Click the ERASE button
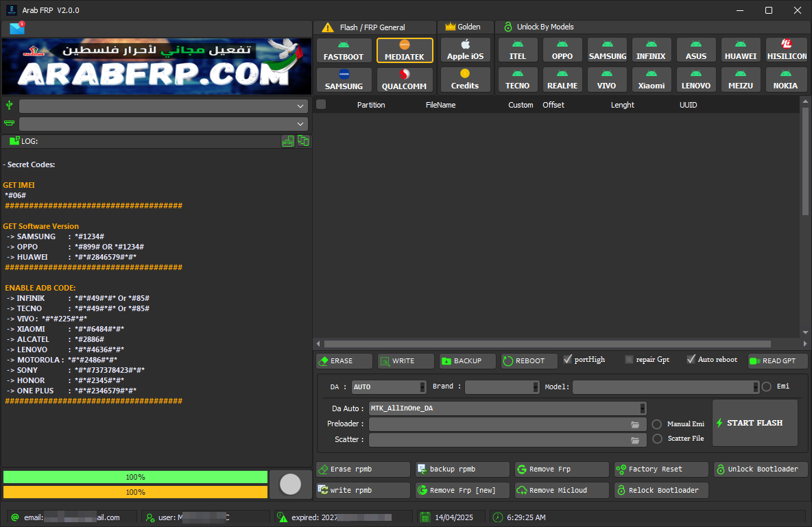Screen dimensions: 812x527 (344, 361)
